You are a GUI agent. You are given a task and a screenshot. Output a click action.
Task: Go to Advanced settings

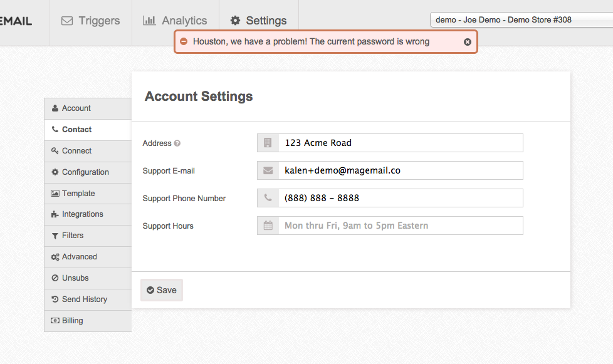pyautogui.click(x=79, y=257)
